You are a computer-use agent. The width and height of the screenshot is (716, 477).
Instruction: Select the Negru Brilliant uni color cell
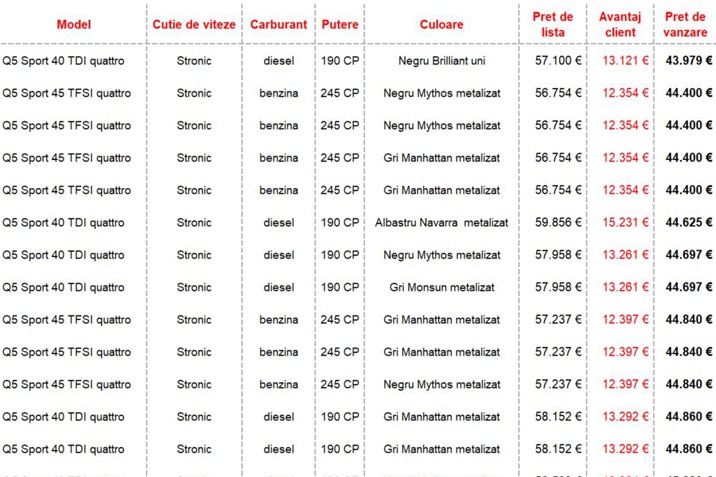(x=442, y=61)
